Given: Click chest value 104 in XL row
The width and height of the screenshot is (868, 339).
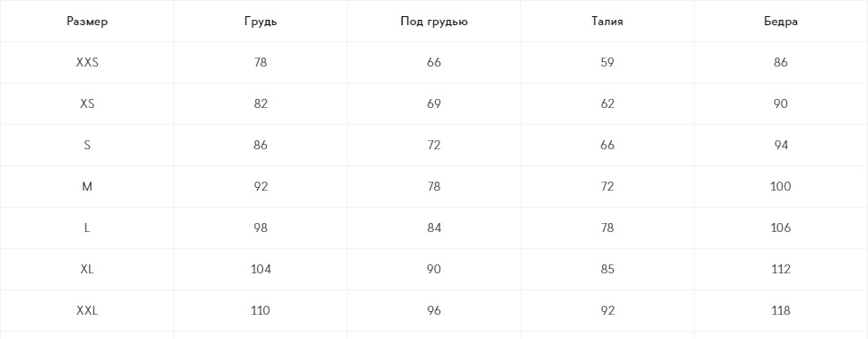Looking at the screenshot, I should click(x=261, y=269).
